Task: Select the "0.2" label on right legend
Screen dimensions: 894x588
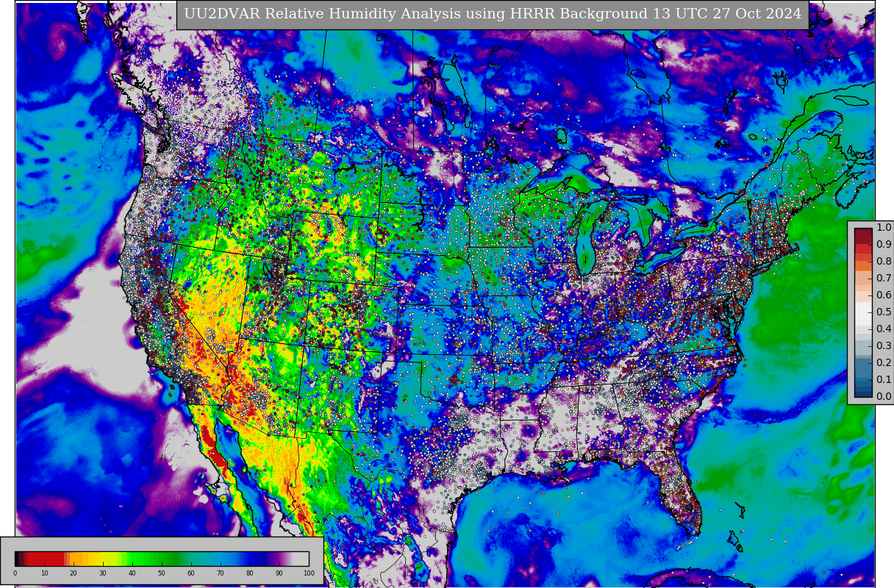Action: [x=884, y=362]
